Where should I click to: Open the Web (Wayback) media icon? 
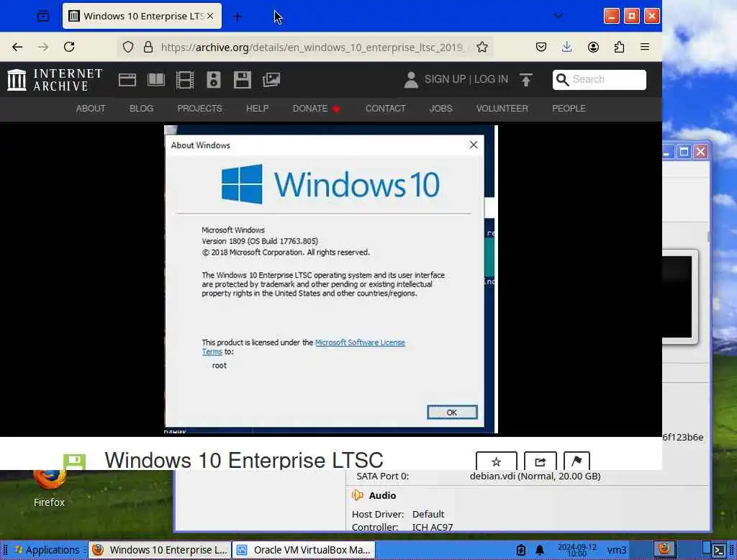[x=127, y=79]
